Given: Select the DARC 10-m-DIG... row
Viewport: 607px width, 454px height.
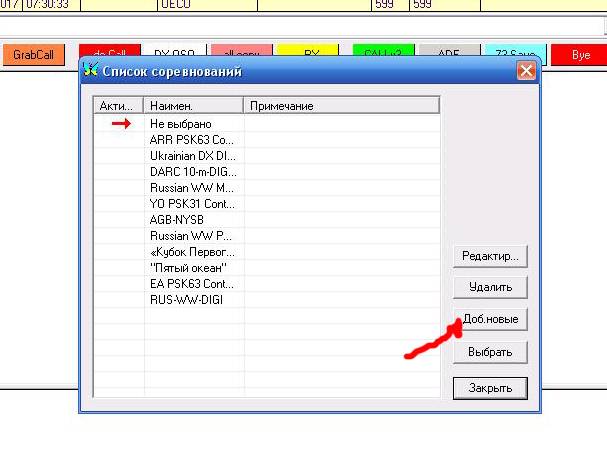Looking at the screenshot, I should pos(266,172).
